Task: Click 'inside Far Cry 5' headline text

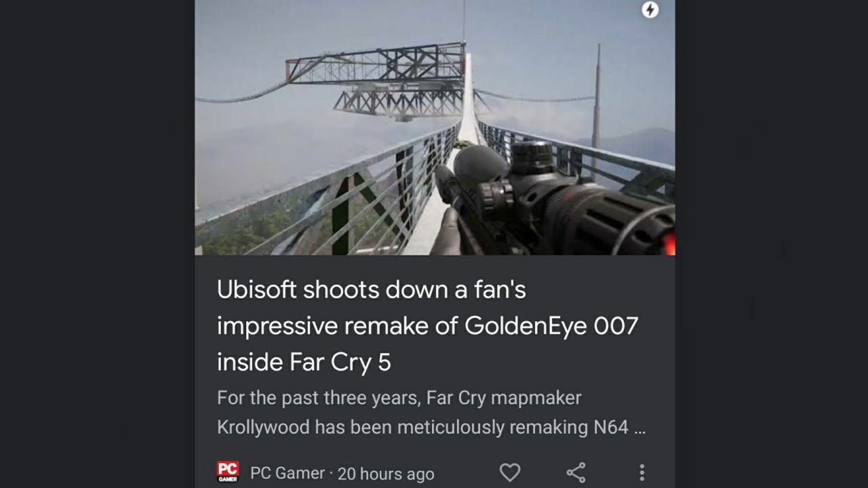Action: [304, 363]
